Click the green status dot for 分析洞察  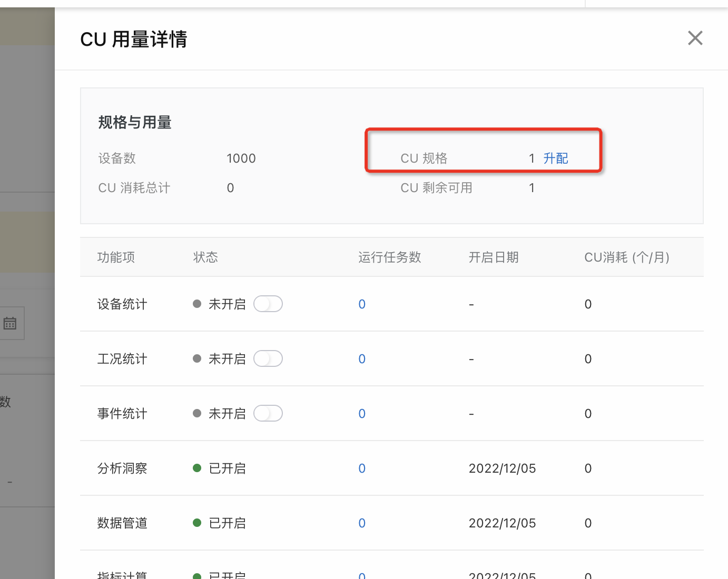pos(198,468)
